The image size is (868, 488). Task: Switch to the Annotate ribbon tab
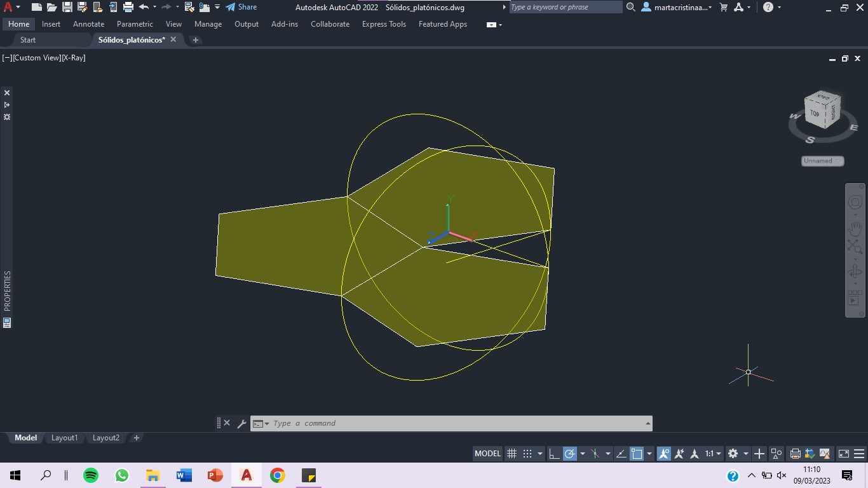coord(88,24)
